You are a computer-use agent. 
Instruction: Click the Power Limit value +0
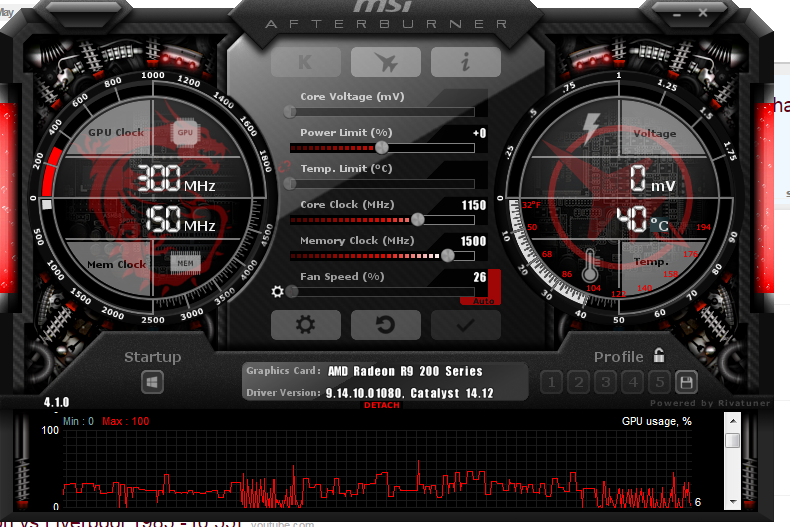click(480, 133)
